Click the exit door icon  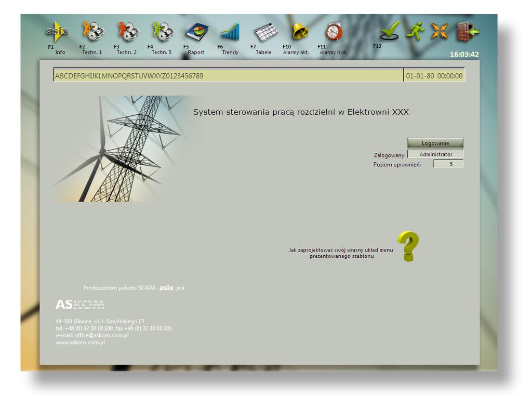(468, 31)
